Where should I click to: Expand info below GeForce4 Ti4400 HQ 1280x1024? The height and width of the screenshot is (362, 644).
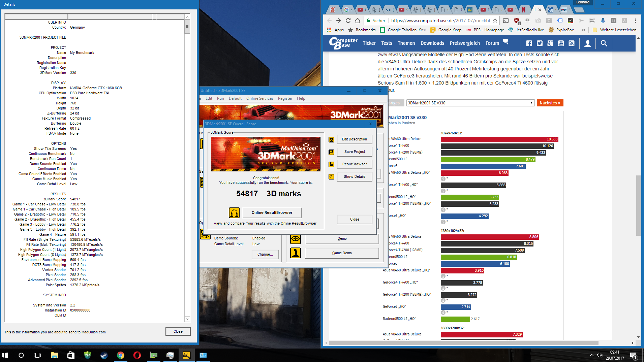click(x=443, y=289)
